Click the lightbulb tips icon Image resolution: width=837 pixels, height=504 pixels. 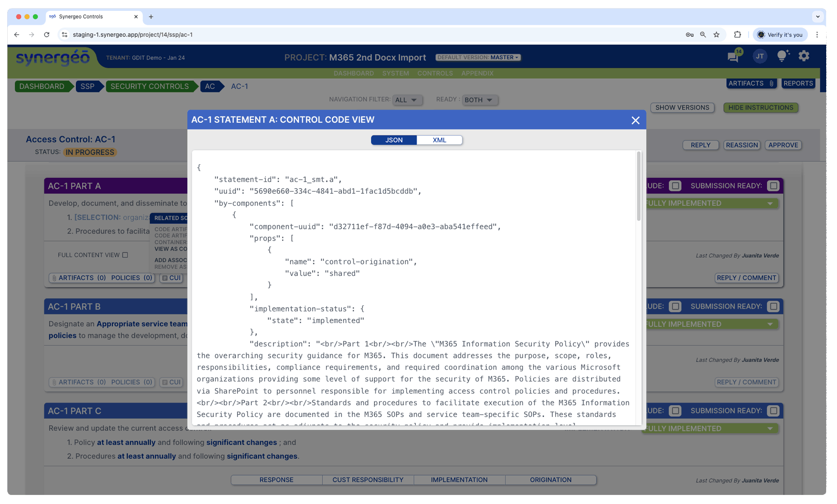click(782, 56)
